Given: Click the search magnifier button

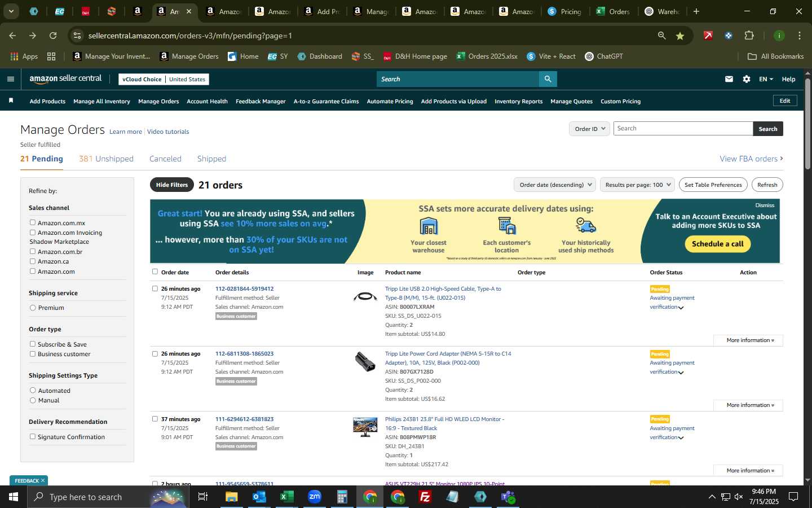Looking at the screenshot, I should coord(548,79).
